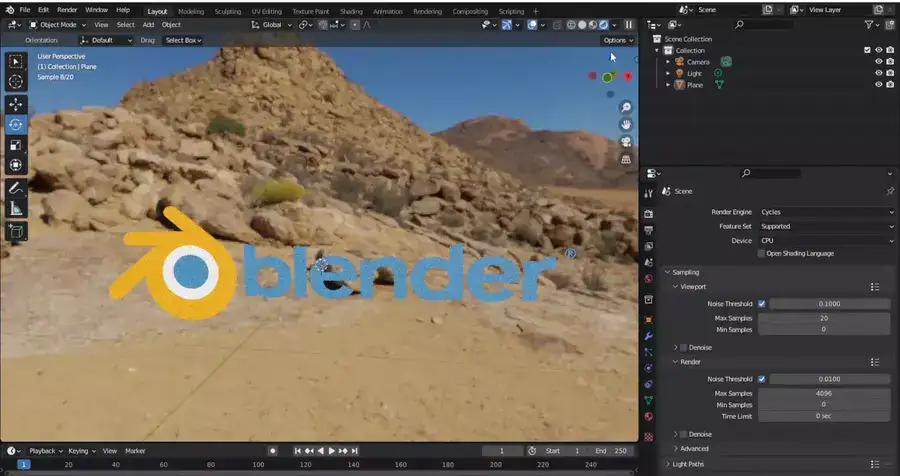Open the Feature Set Supported dropdown
Viewport: 900px width, 476px height.
pos(827,226)
